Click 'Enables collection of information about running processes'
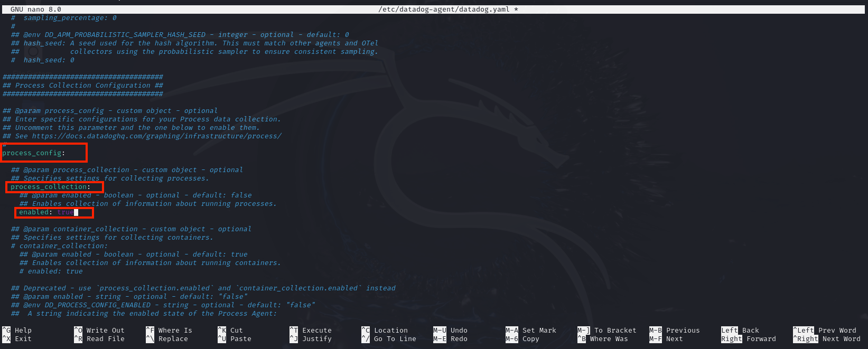868x349 pixels. click(148, 204)
